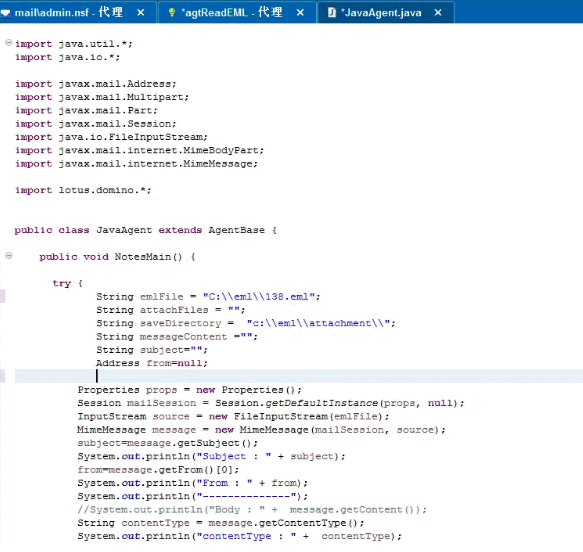
Task: Click the getDefaultInstance method call
Action: point(322,403)
